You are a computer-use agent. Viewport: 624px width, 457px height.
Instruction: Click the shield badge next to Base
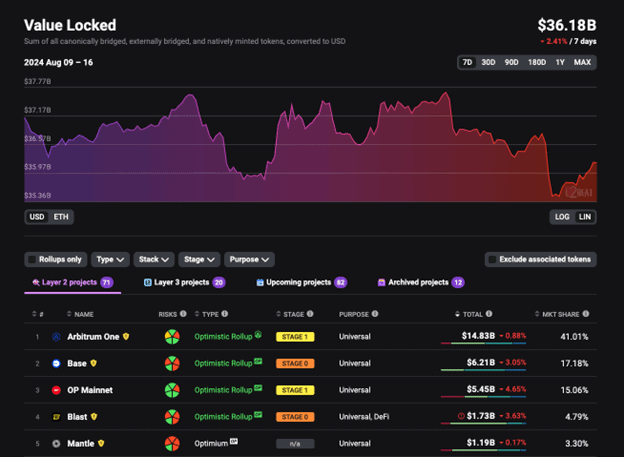point(94,363)
